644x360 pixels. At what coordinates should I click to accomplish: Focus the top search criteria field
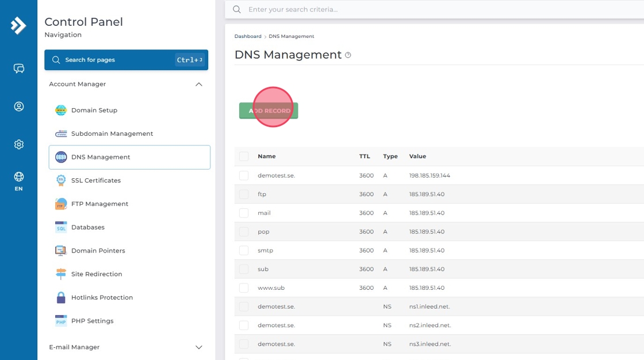click(402, 9)
